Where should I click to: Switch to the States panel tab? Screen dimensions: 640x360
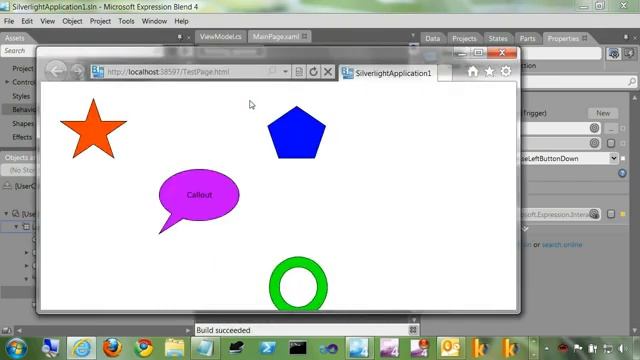click(498, 38)
